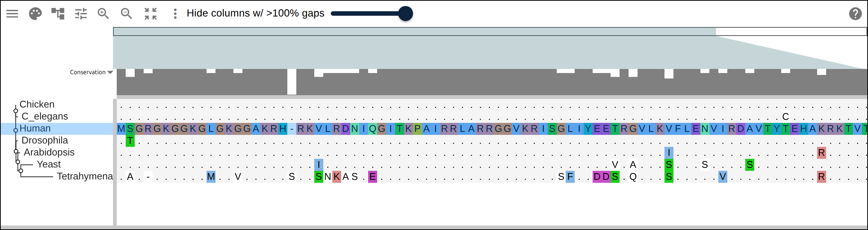Open the hamburger main menu
Image resolution: width=868 pixels, height=230 pixels.
[12, 14]
